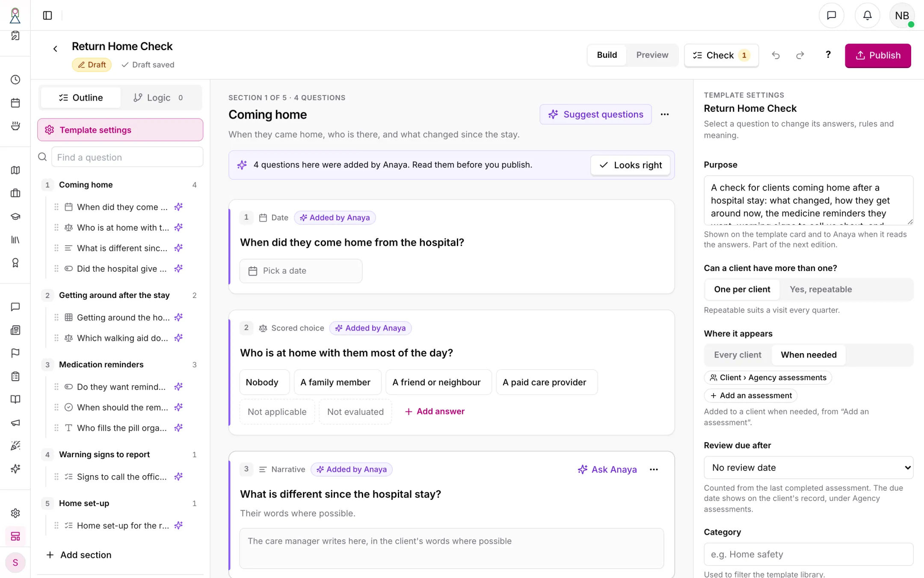924x578 pixels.
Task: Open the graduation cap icon in left rail
Action: point(15,217)
